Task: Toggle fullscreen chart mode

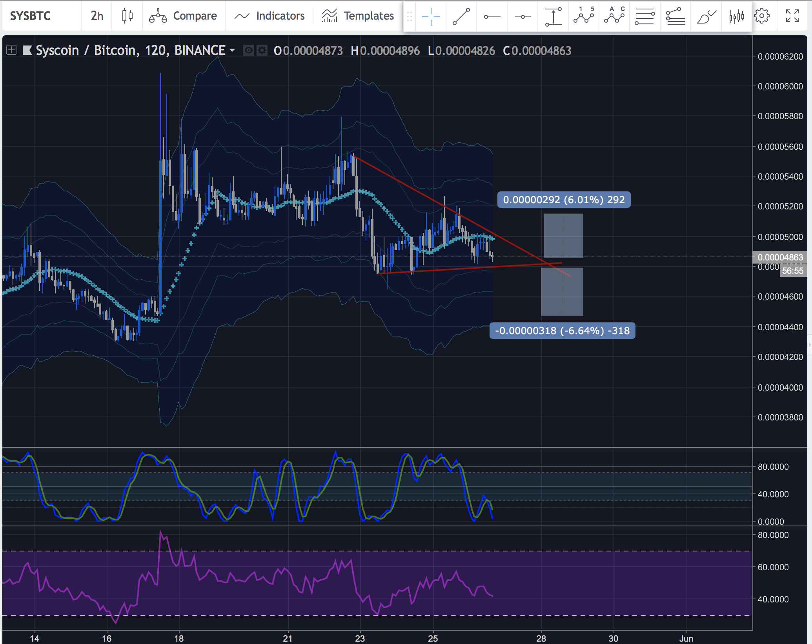Action: click(792, 16)
